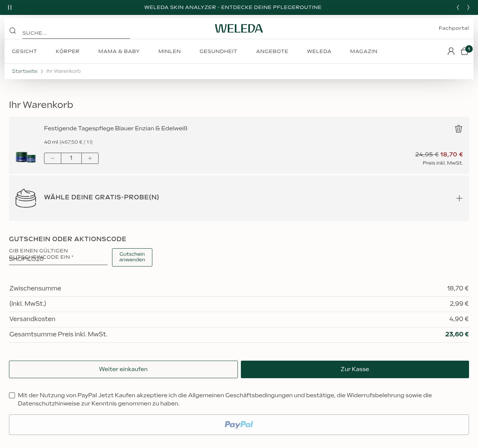Open the Mama & Baby menu

pos(119,51)
